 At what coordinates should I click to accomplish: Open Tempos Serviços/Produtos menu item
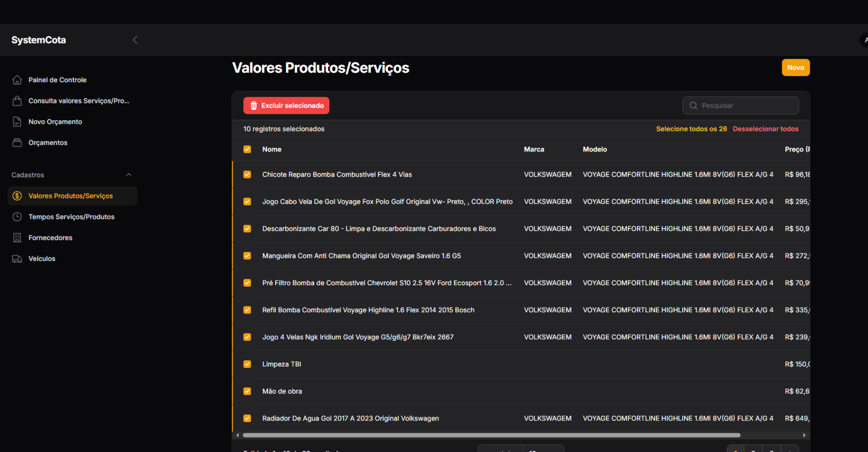[x=72, y=217]
